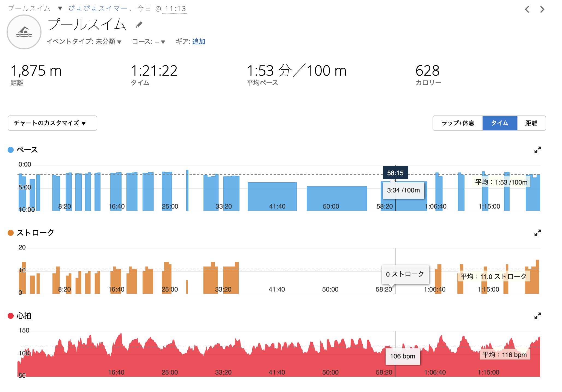Expand the ストローク chart to fullscreen
Screen dimensions: 562x392
click(x=538, y=233)
